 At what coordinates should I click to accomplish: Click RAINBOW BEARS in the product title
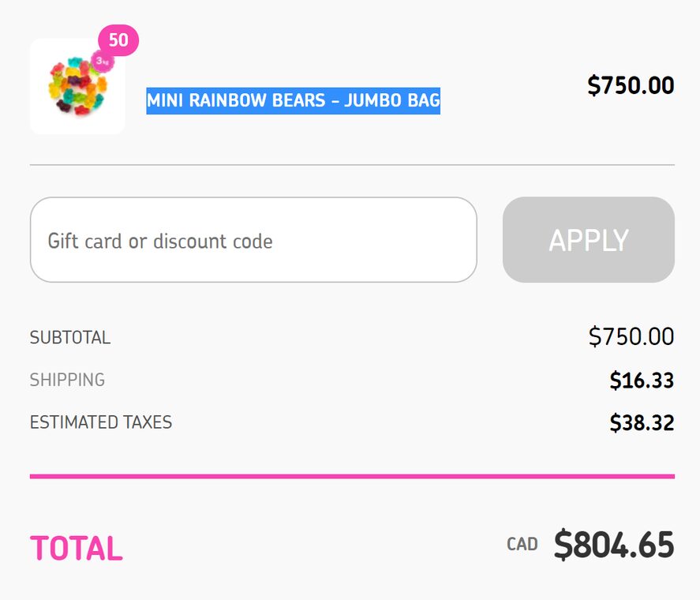pos(256,101)
